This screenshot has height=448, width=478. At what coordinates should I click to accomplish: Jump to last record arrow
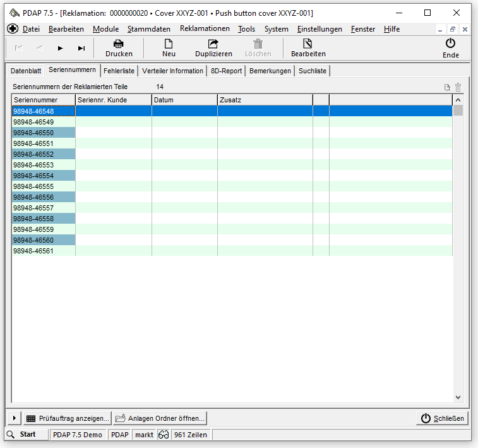pyautogui.click(x=81, y=48)
